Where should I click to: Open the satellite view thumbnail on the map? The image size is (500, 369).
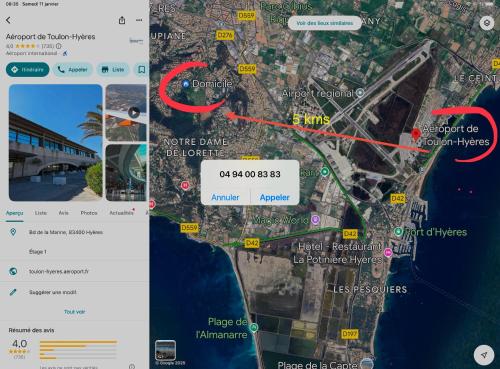(165, 350)
